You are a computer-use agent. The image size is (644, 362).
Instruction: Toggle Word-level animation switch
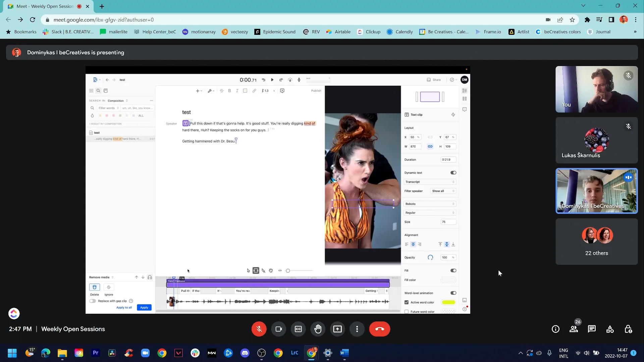pos(453,293)
